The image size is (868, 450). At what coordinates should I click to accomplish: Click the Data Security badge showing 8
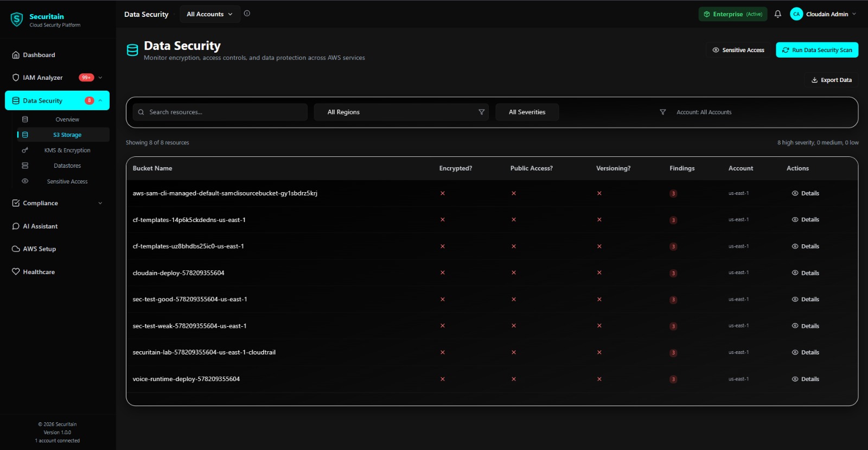pos(90,100)
